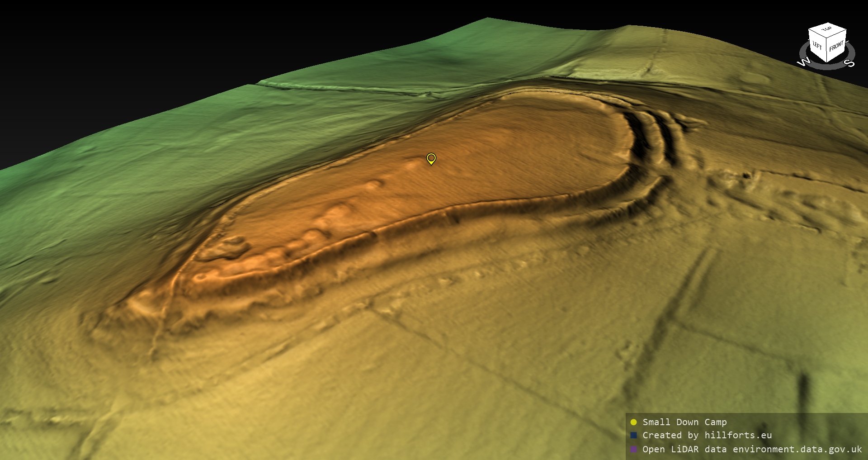This screenshot has width=868, height=460.
Task: Click the edge between LEFT and FRONT cube faces
Action: coord(827,51)
